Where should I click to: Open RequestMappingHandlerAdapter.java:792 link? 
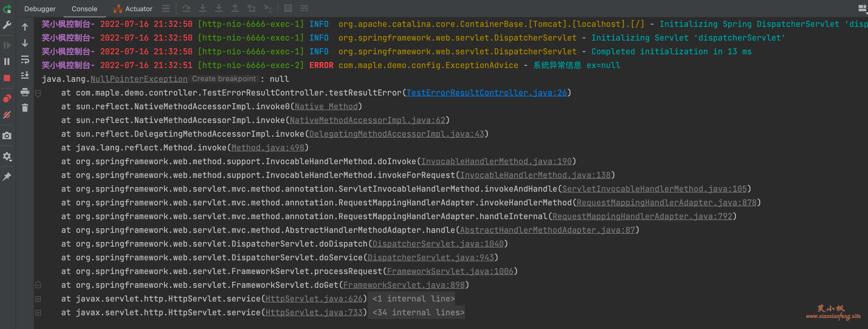(643, 216)
